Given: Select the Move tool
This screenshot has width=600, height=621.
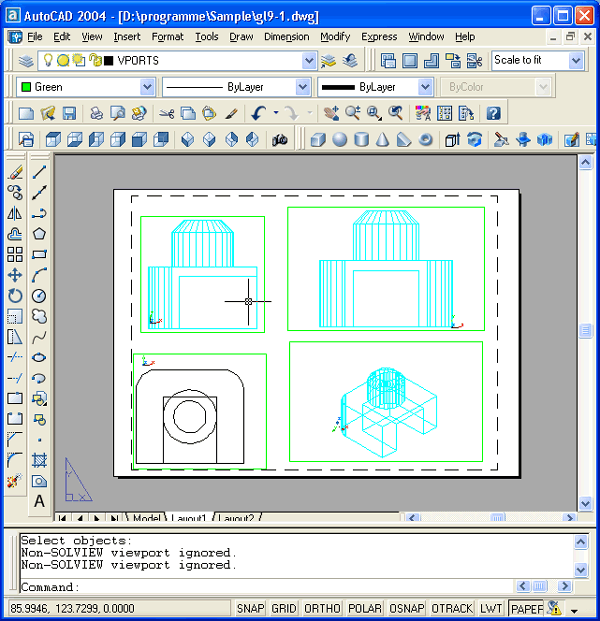Looking at the screenshot, I should point(15,275).
